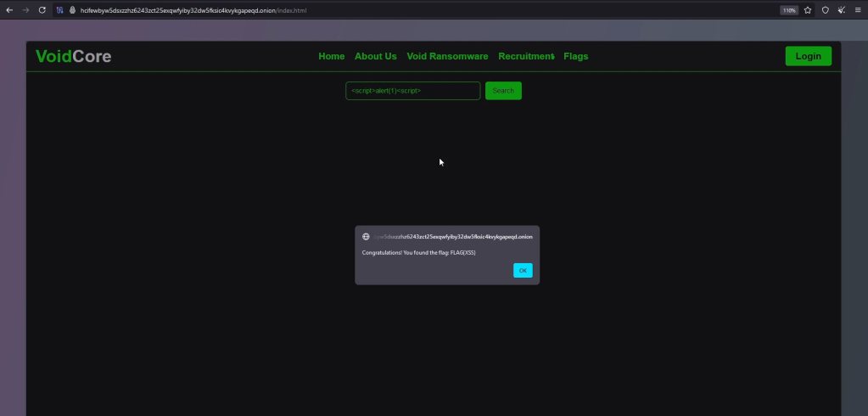Click the .onion URL in the address bar
The height and width of the screenshot is (416, 868).
click(x=193, y=10)
